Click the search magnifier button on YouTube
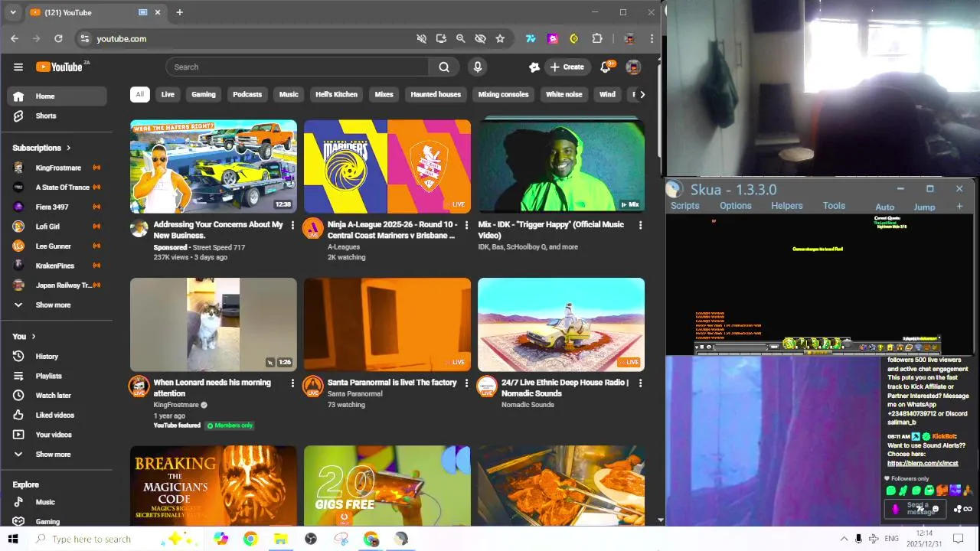Screen dimensions: 980x551 tap(444, 67)
